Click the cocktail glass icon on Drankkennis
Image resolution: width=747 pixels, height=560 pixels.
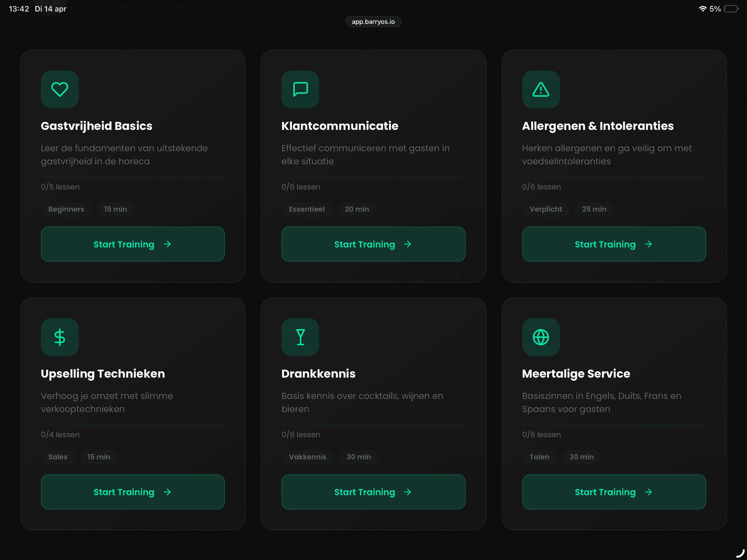pos(300,337)
